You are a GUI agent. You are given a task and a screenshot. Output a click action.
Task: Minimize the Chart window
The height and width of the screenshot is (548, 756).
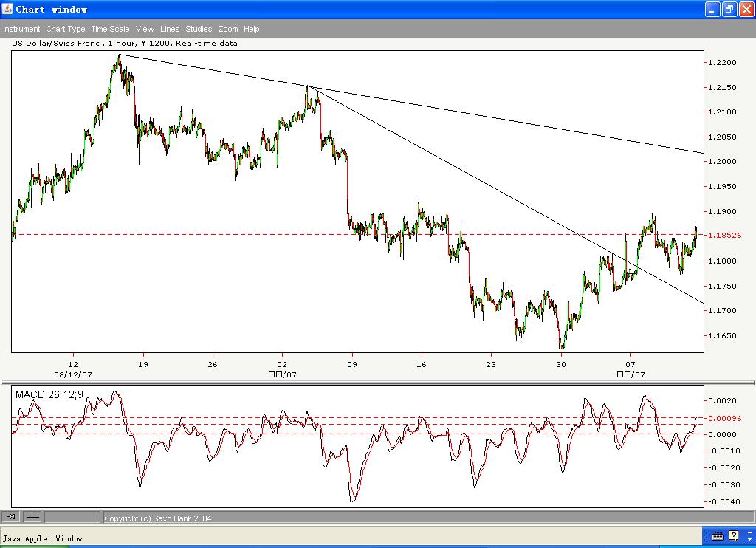tap(712, 9)
